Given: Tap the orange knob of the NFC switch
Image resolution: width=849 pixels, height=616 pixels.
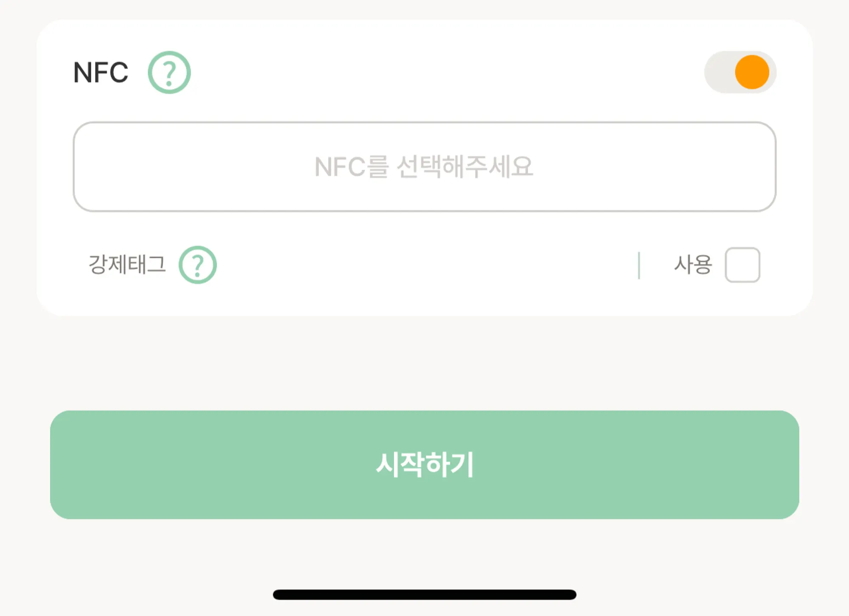Looking at the screenshot, I should click(x=752, y=72).
